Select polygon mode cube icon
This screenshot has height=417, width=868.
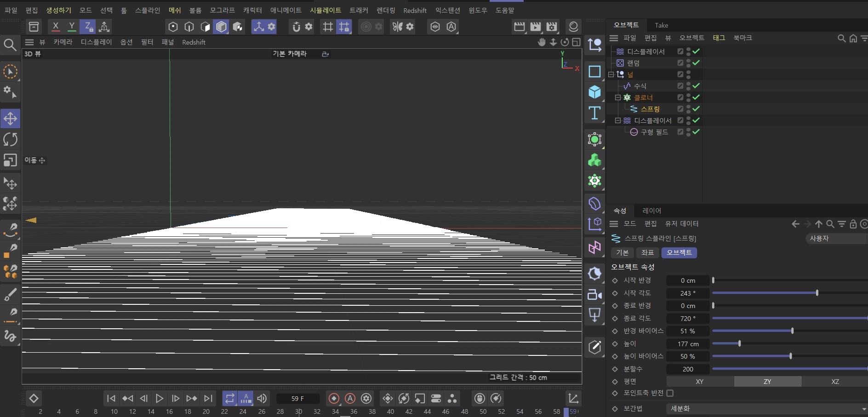[222, 27]
